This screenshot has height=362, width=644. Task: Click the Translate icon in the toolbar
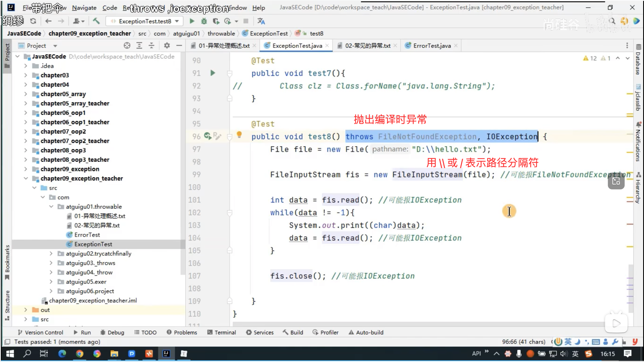point(261,21)
